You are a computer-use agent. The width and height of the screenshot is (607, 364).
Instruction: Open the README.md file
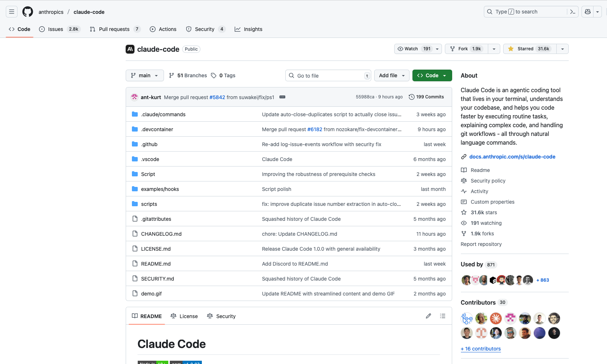pyautogui.click(x=156, y=264)
